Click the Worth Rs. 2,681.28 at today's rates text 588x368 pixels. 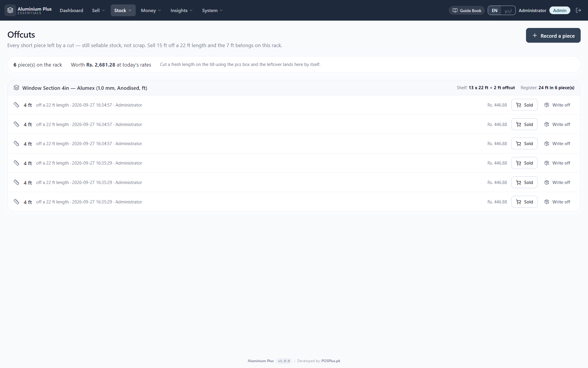click(x=111, y=65)
